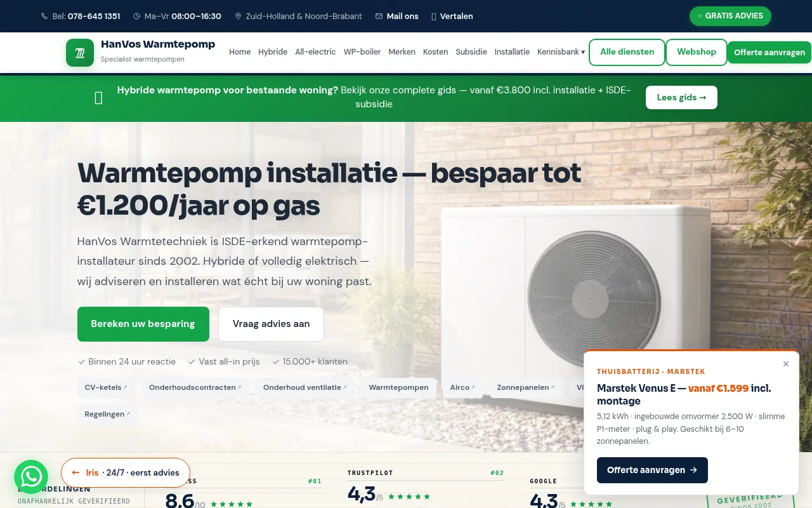Open Kosten menu item
Image resolution: width=812 pixels, height=508 pixels.
(x=436, y=52)
